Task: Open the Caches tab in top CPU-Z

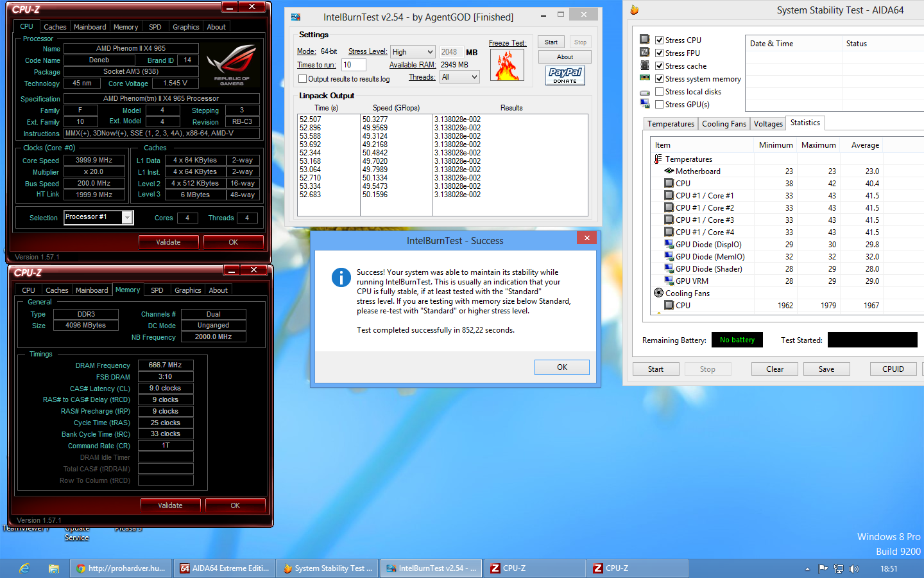Action: 55,27
